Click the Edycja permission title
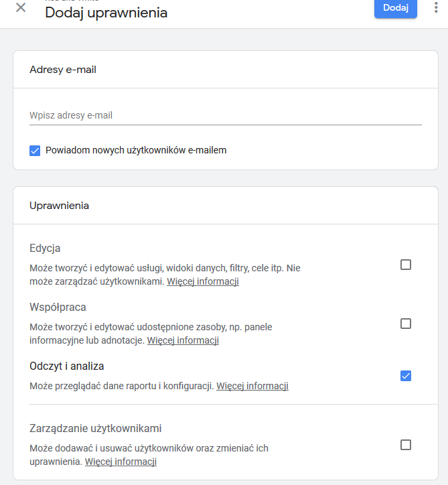This screenshot has height=485, width=448. (45, 249)
